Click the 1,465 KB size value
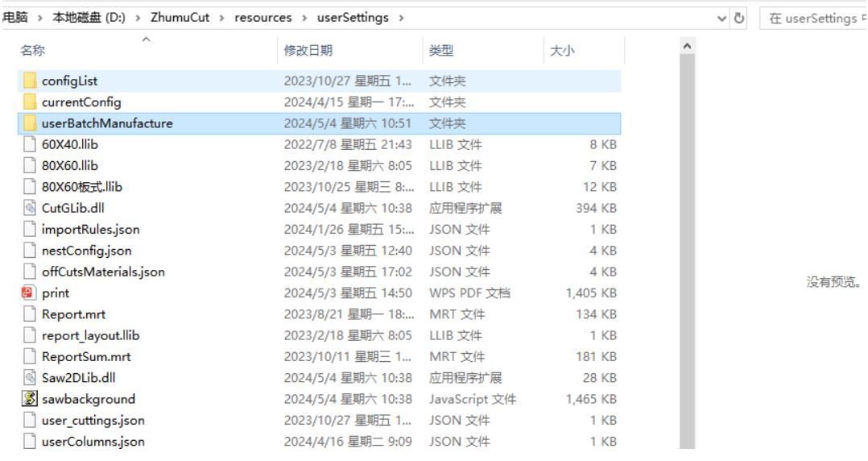 591,399
